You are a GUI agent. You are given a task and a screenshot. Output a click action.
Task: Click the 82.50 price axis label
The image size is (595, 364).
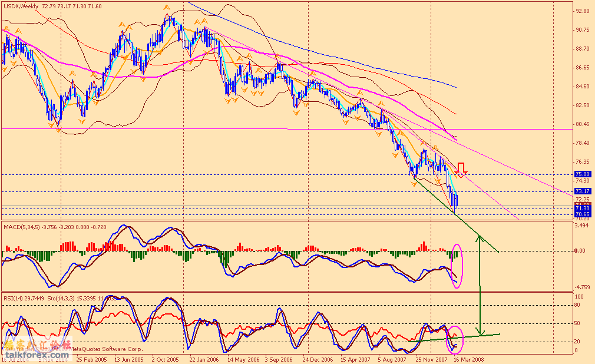582,105
